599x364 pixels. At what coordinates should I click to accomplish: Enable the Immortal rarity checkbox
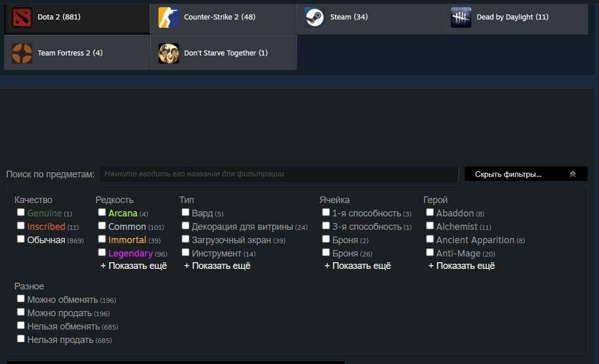click(101, 239)
